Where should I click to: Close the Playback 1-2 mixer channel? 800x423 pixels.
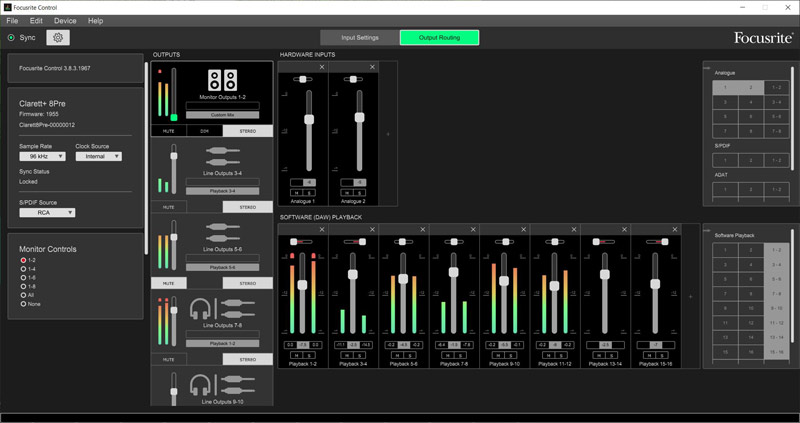pyautogui.click(x=322, y=230)
